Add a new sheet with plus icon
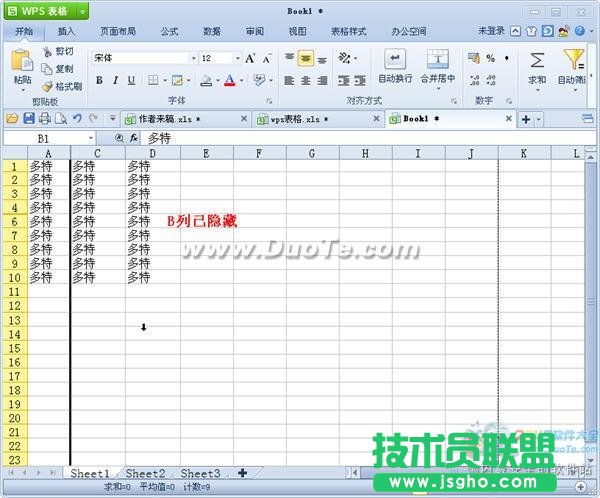The image size is (600, 498). [242, 473]
